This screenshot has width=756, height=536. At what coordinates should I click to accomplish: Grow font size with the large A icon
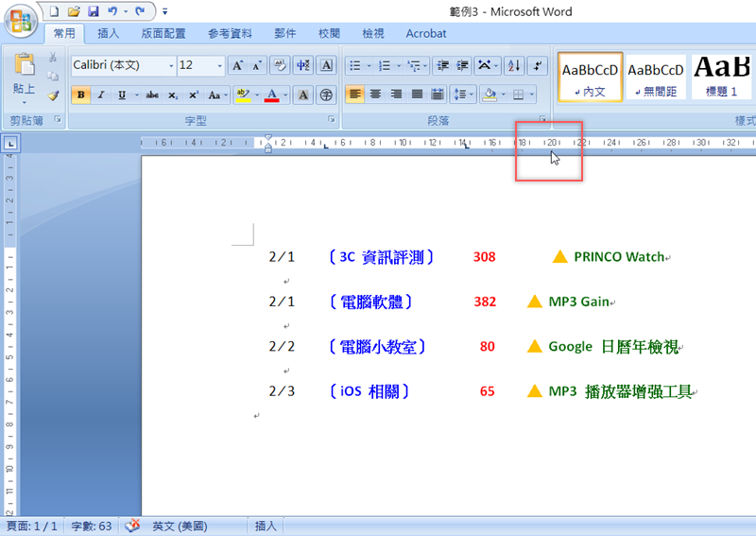237,65
